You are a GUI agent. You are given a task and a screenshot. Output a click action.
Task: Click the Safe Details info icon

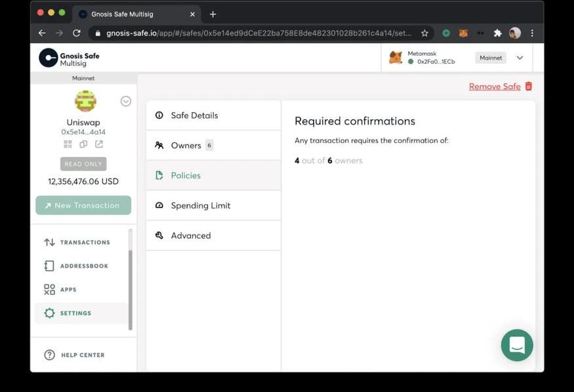click(x=159, y=115)
